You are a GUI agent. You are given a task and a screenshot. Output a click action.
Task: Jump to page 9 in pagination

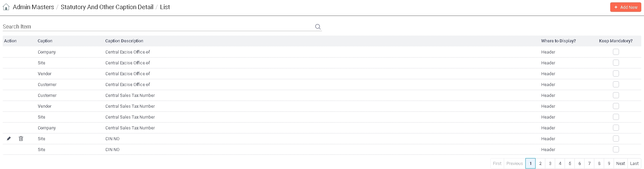coord(609,163)
